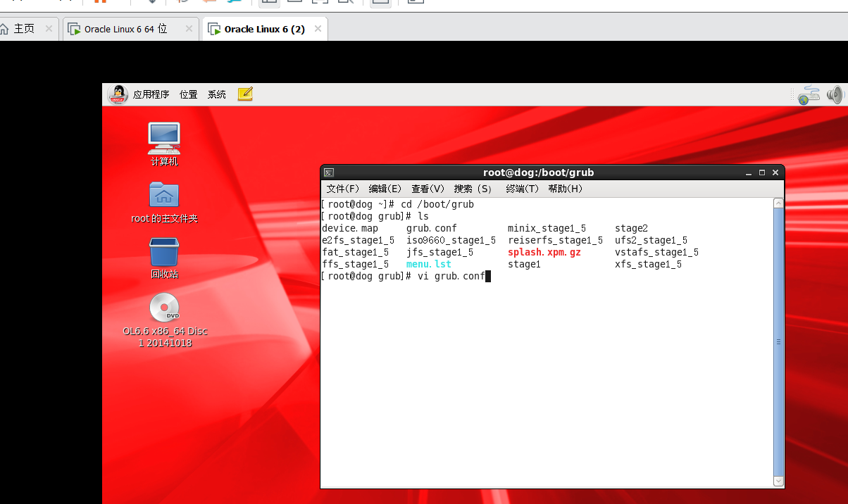The image size is (848, 504).
Task: Launch the sticky notes applet icon
Action: pos(245,94)
